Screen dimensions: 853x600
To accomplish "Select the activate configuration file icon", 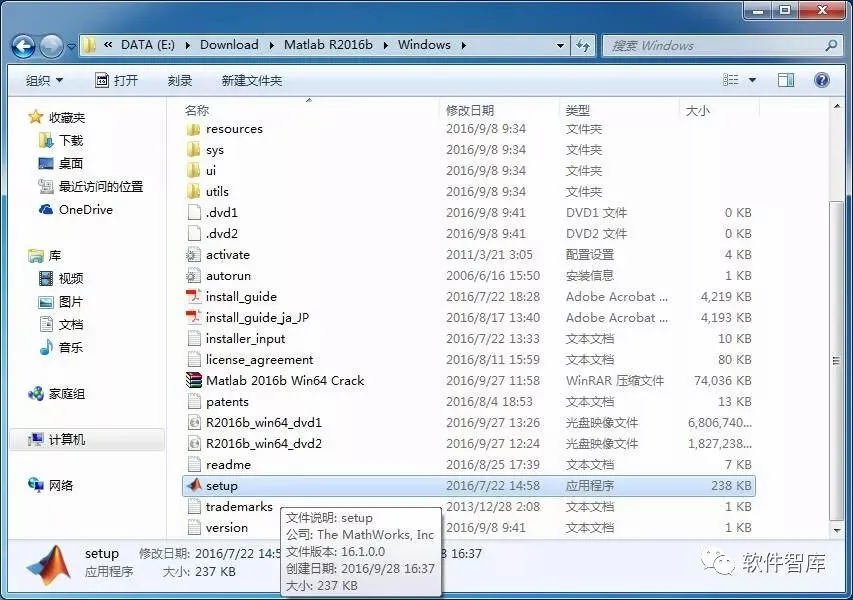I will coord(193,255).
